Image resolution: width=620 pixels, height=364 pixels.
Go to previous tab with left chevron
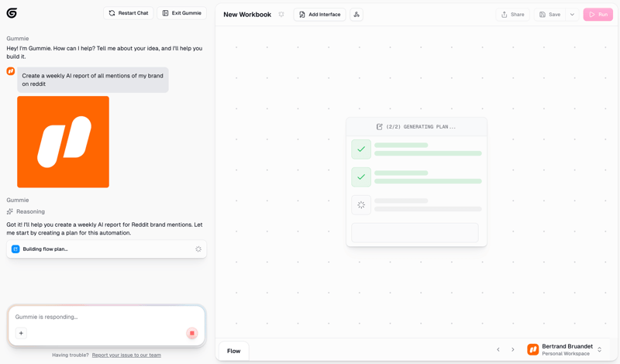coord(498,349)
